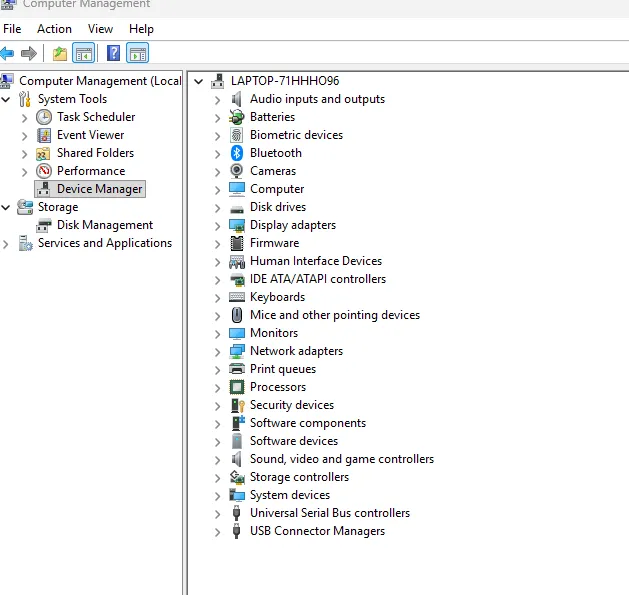Image resolution: width=629 pixels, height=595 pixels.
Task: Expand Services and Applications in the tree
Action: [x=7, y=243]
